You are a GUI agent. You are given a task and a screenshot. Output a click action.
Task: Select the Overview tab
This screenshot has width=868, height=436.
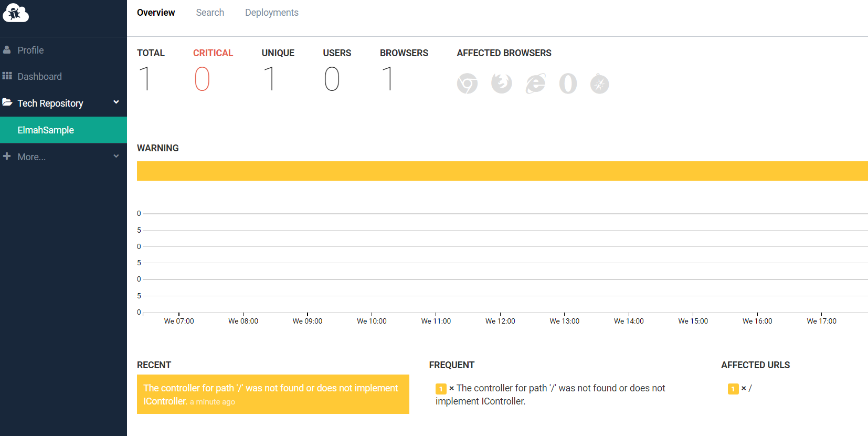point(156,13)
